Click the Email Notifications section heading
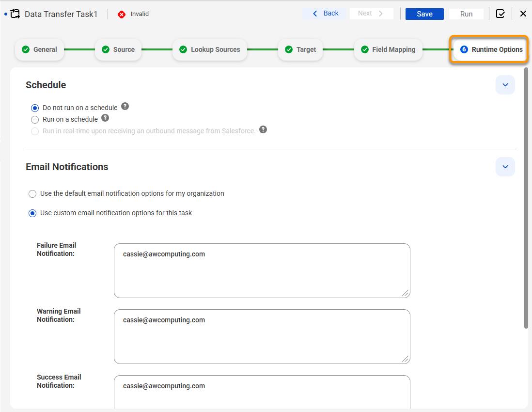 coord(67,167)
